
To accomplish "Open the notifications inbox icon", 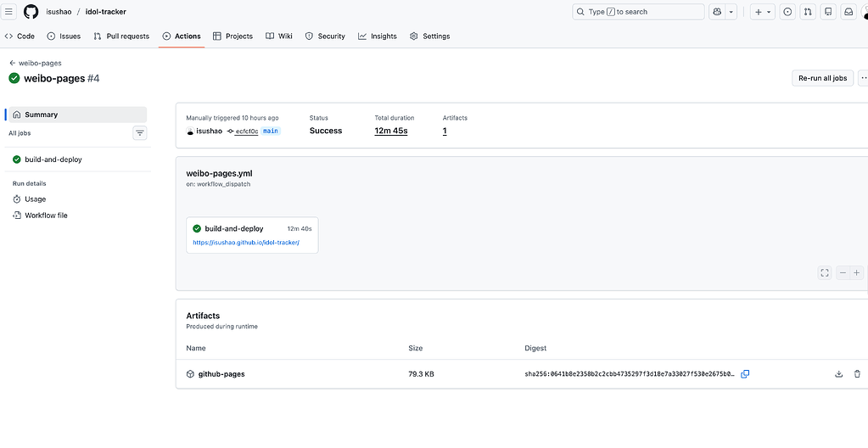I will pos(848,12).
